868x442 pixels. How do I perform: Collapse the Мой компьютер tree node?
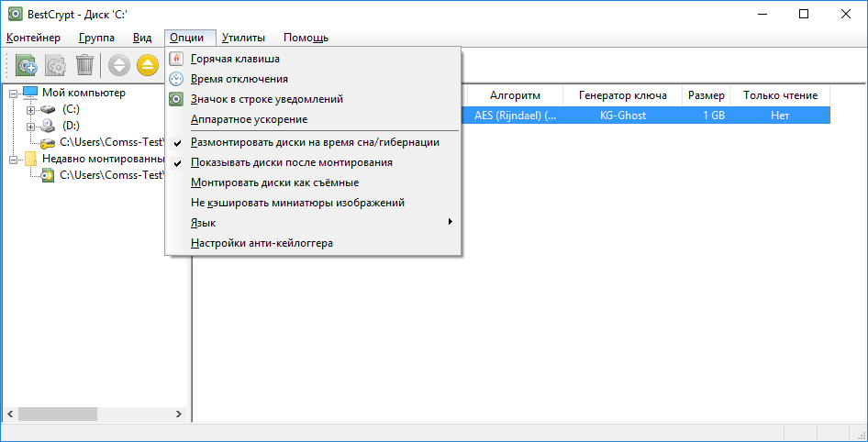[13, 94]
